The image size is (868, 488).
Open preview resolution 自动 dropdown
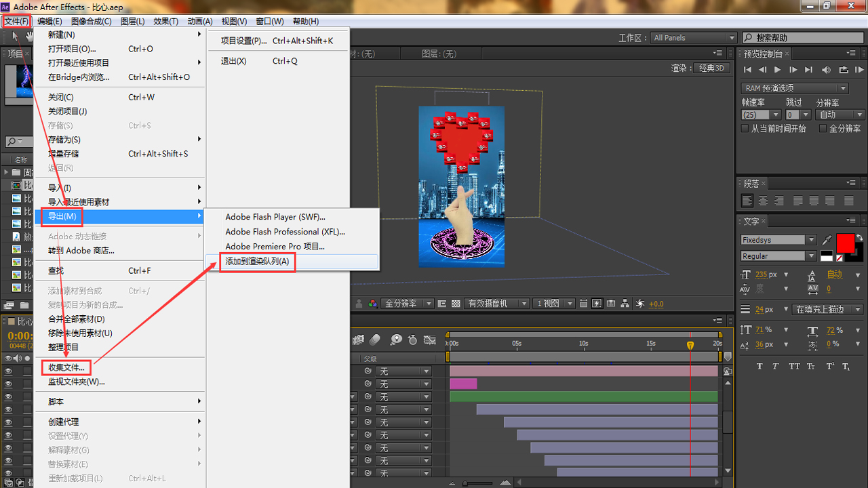click(x=840, y=115)
